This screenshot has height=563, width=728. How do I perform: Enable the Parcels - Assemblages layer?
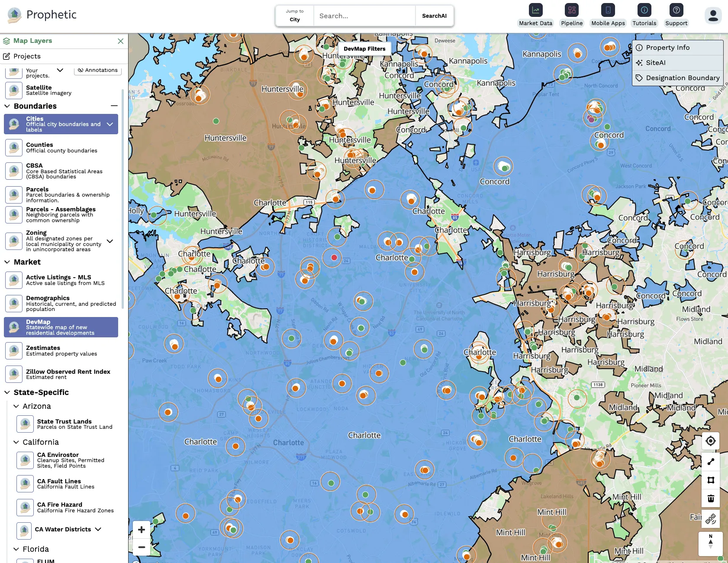click(61, 215)
